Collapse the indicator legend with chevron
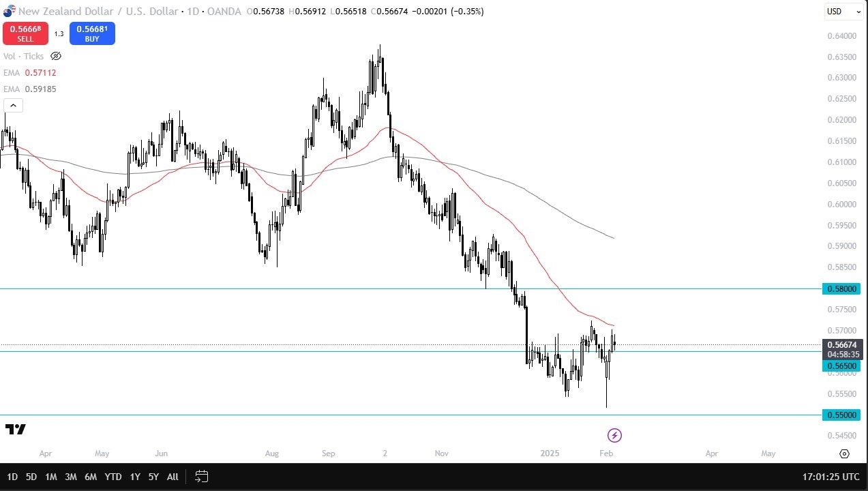The height and width of the screenshot is (491, 868). 13,105
